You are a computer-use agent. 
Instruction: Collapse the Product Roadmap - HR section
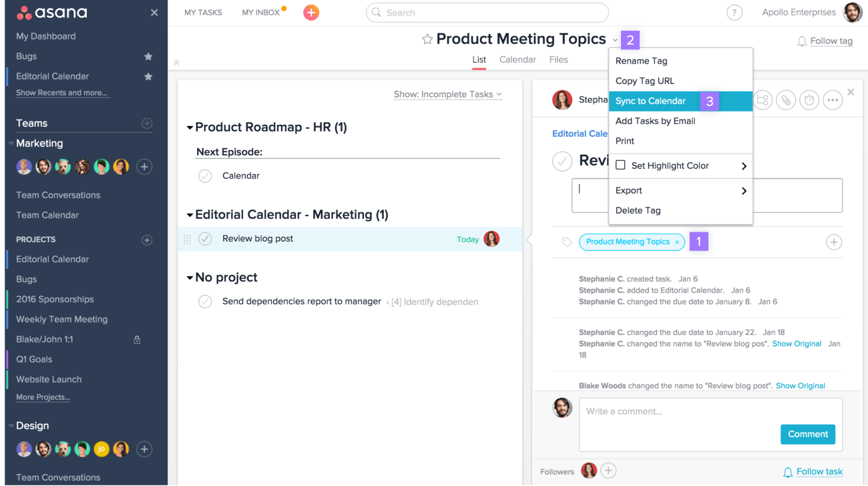point(190,128)
